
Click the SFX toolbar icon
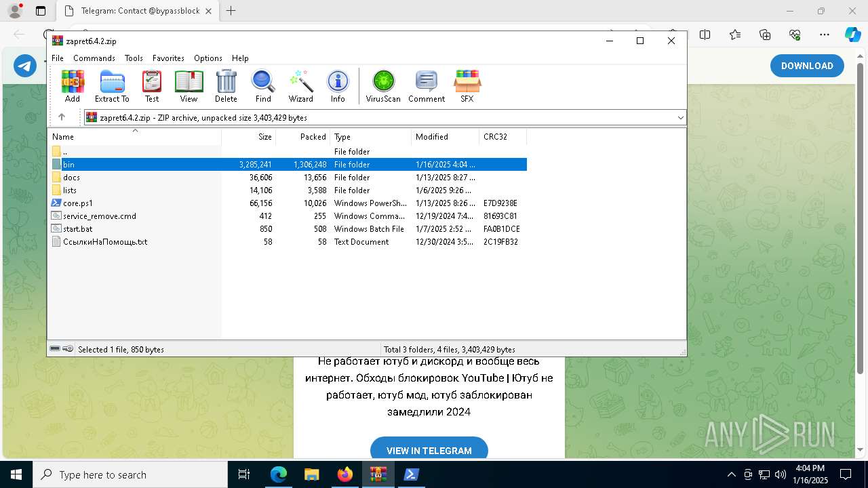pyautogui.click(x=467, y=86)
